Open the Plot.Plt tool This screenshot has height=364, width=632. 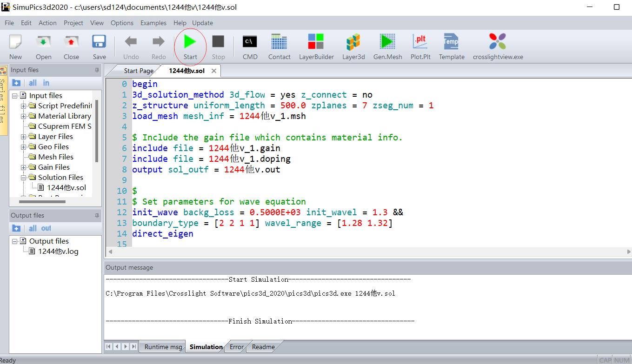(420, 42)
